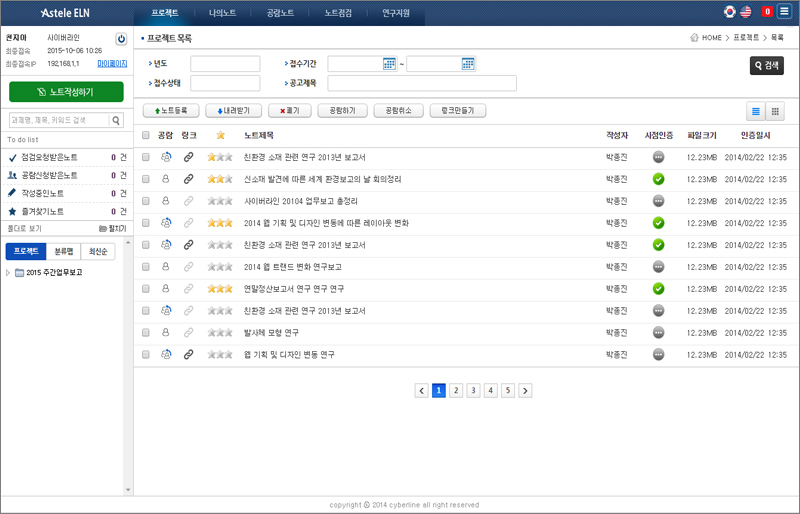Click the HOME breadcrumb house icon
This screenshot has height=514, width=800.
[x=694, y=38]
